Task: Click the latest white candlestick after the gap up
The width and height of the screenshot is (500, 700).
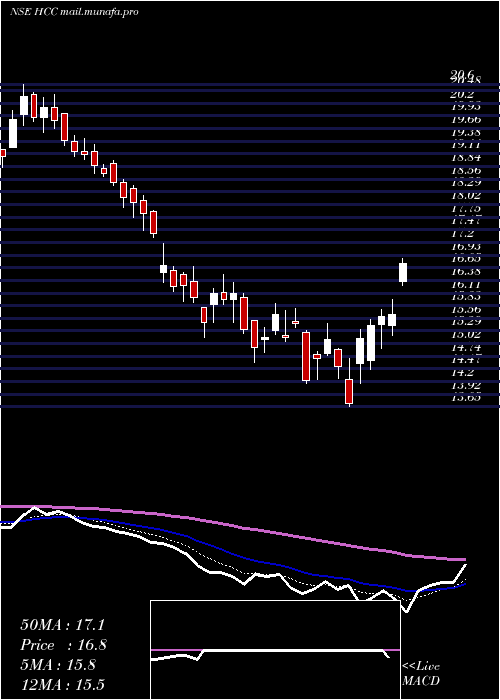Action: pos(403,272)
